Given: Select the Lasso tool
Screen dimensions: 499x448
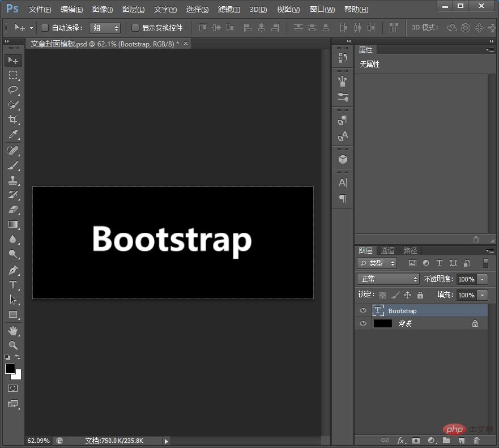Looking at the screenshot, I should click(13, 89).
